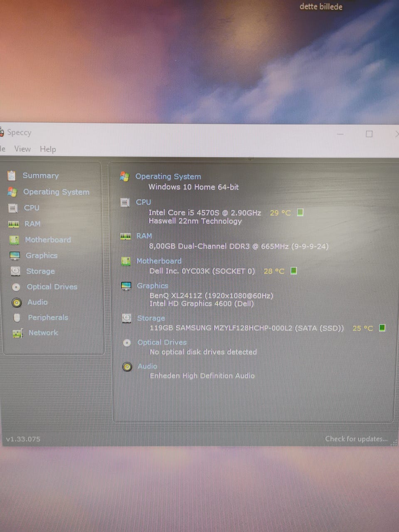
Task: Click the CPU temperature 29 °C value
Action: tap(280, 213)
